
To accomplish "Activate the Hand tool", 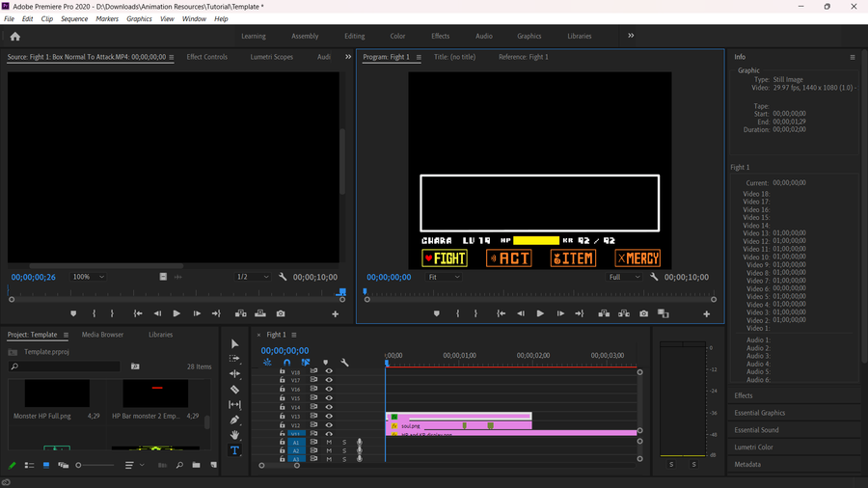I will point(235,435).
